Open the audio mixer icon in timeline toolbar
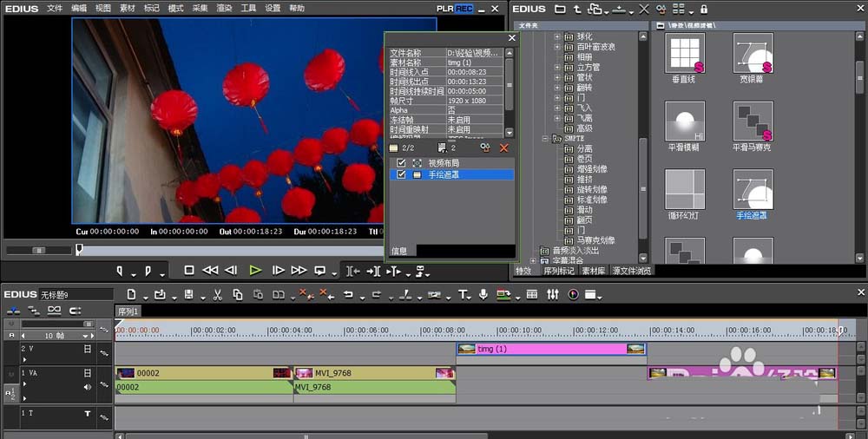This screenshot has width=868, height=439. point(552,294)
